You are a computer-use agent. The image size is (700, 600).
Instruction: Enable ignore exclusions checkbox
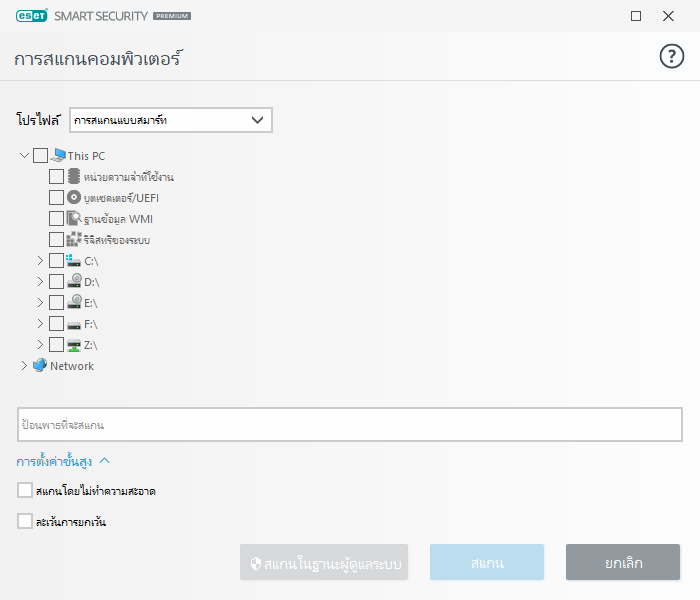(x=25, y=521)
